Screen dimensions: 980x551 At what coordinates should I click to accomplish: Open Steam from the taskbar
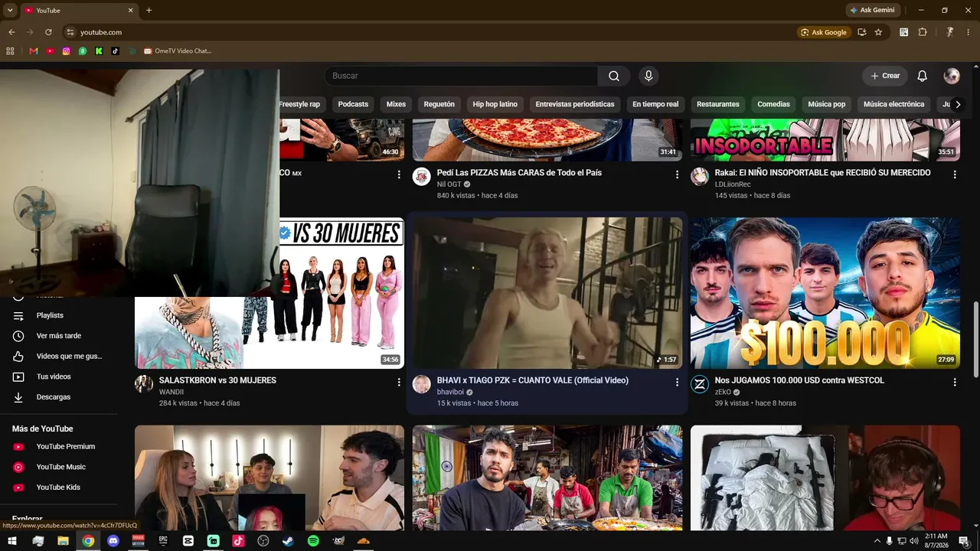[288, 541]
